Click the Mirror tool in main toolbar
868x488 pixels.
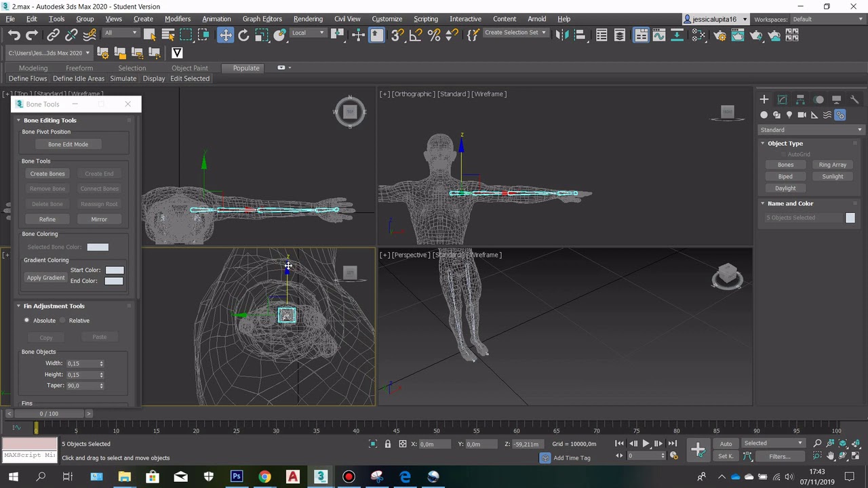click(561, 35)
